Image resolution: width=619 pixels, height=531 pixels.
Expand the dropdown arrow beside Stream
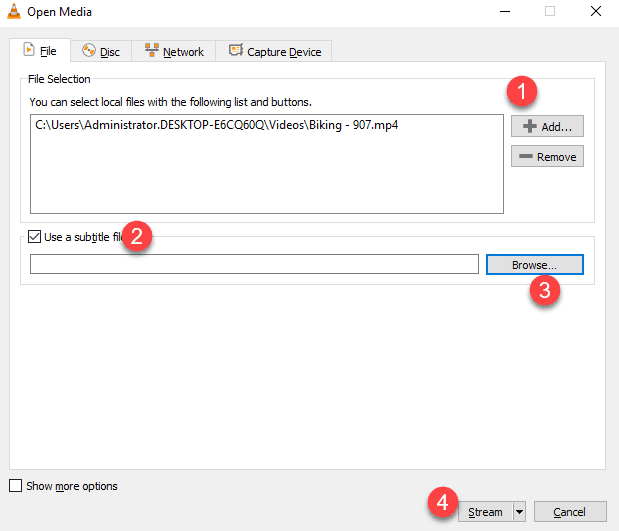[519, 512]
